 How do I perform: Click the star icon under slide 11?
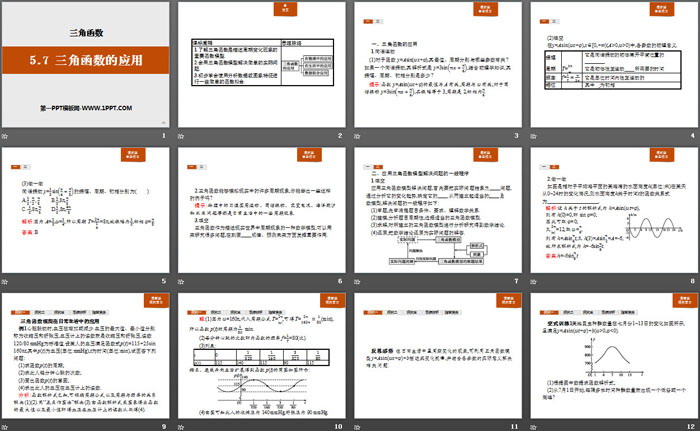click(x=357, y=427)
